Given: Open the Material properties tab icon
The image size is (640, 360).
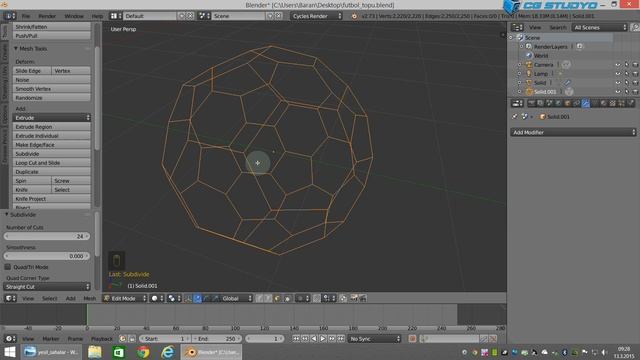Looking at the screenshot, I should (603, 104).
